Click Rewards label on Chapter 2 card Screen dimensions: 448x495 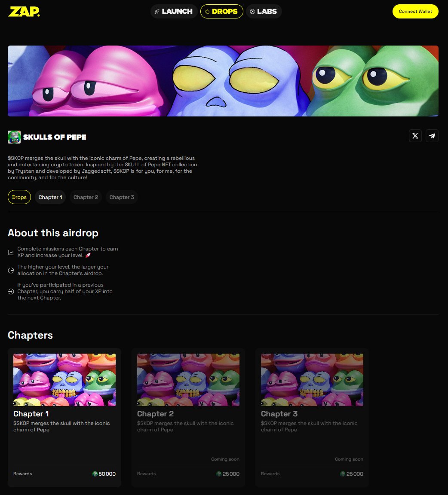pyautogui.click(x=147, y=474)
